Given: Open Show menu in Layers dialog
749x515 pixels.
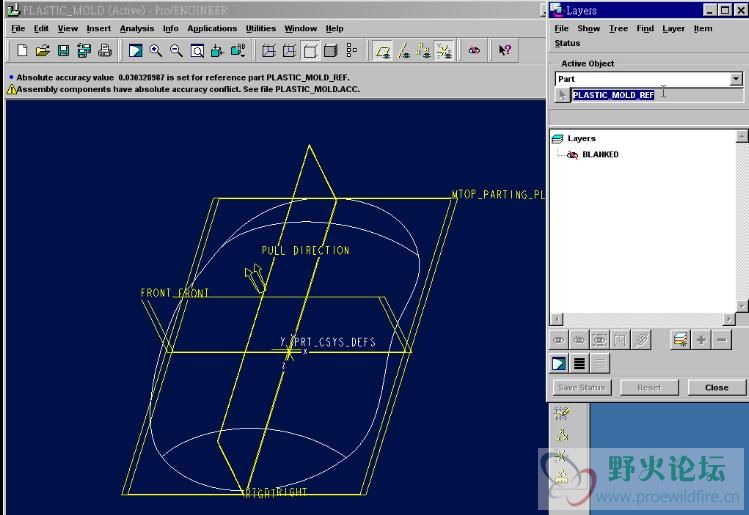Looking at the screenshot, I should click(x=588, y=28).
